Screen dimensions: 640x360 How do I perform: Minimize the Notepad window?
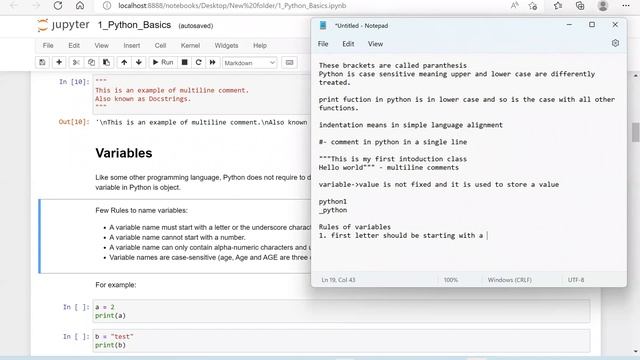coord(569,25)
